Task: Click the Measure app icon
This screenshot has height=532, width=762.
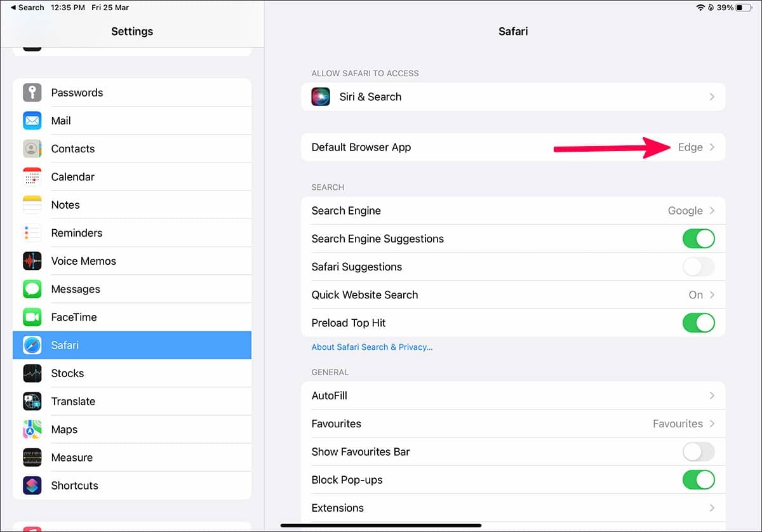Action: point(32,457)
